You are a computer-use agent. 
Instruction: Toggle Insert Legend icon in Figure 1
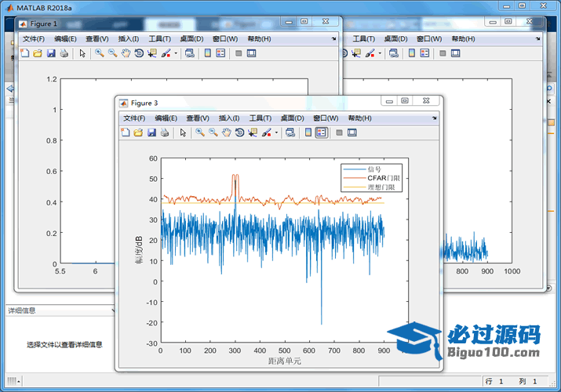point(220,53)
